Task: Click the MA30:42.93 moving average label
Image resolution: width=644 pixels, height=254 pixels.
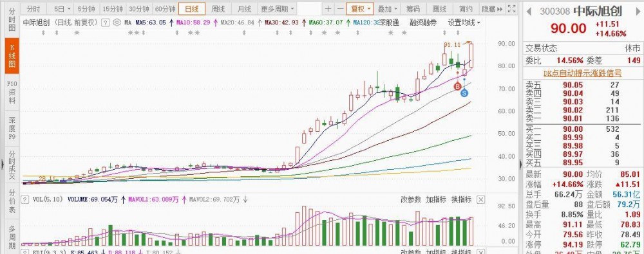Action: point(281,23)
